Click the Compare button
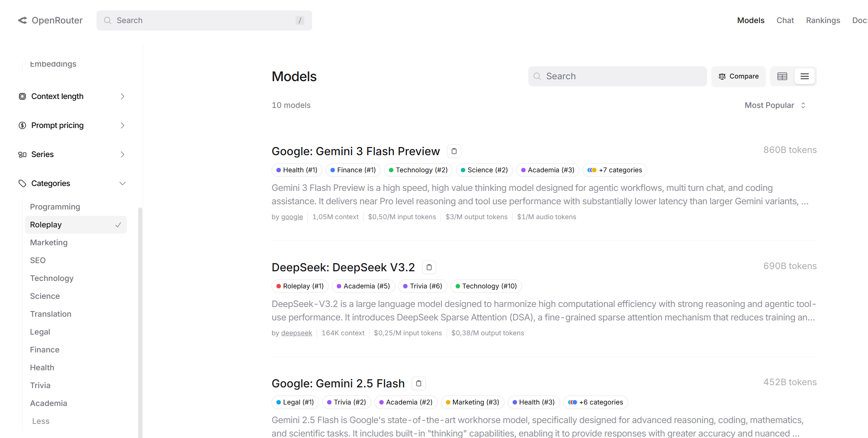The width and height of the screenshot is (868, 438). 738,76
